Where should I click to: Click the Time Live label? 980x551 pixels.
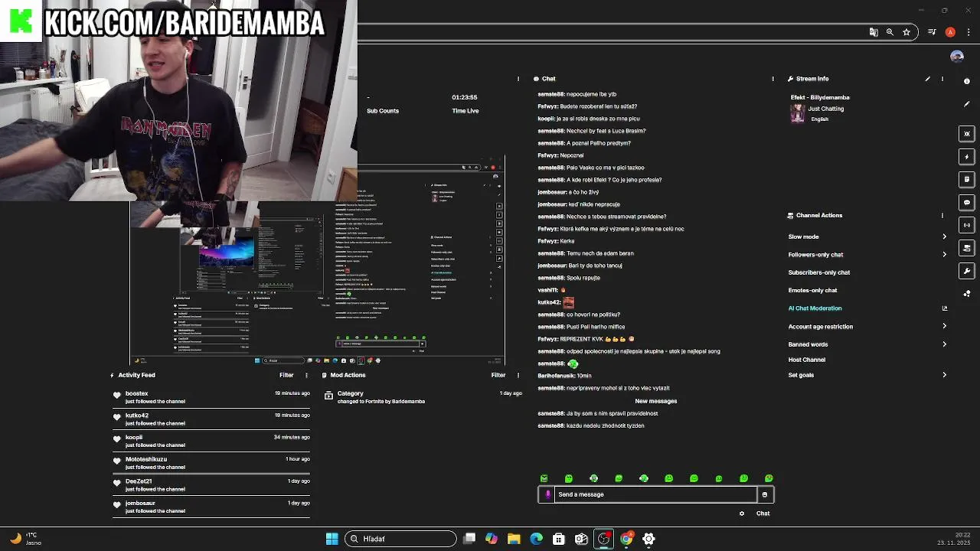465,111
